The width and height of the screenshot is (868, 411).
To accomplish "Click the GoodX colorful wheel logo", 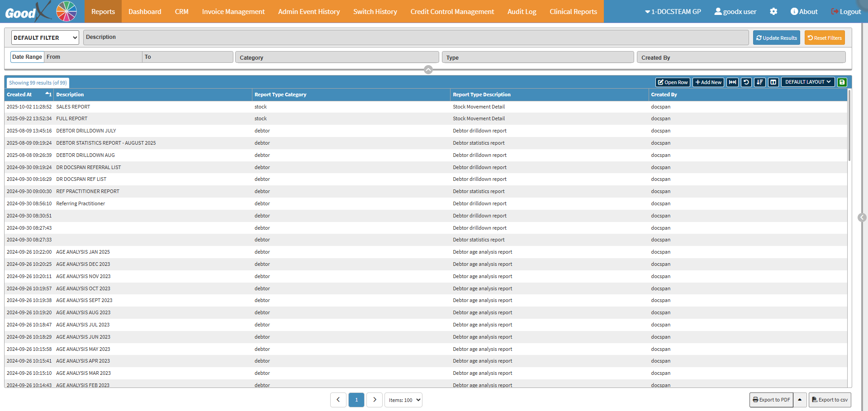I will tap(66, 11).
